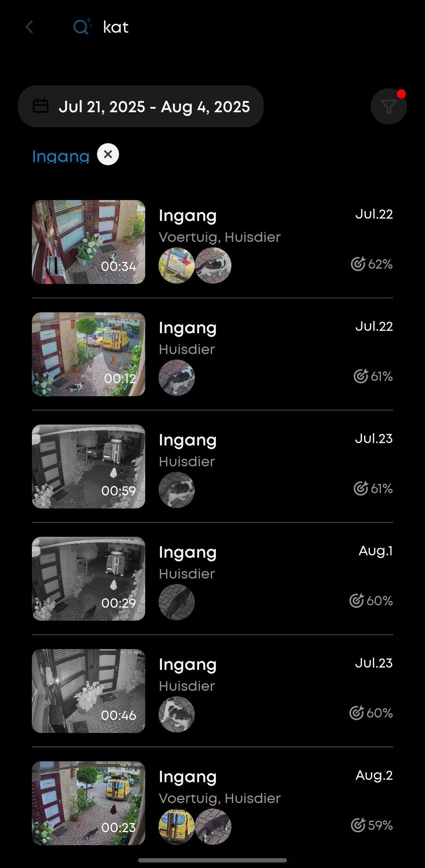Open the 00:12 video with yellow van
The height and width of the screenshot is (868, 425).
click(x=89, y=354)
